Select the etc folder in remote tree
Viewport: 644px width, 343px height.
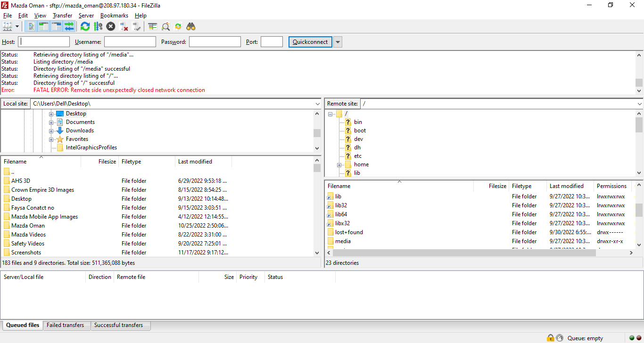tap(358, 156)
